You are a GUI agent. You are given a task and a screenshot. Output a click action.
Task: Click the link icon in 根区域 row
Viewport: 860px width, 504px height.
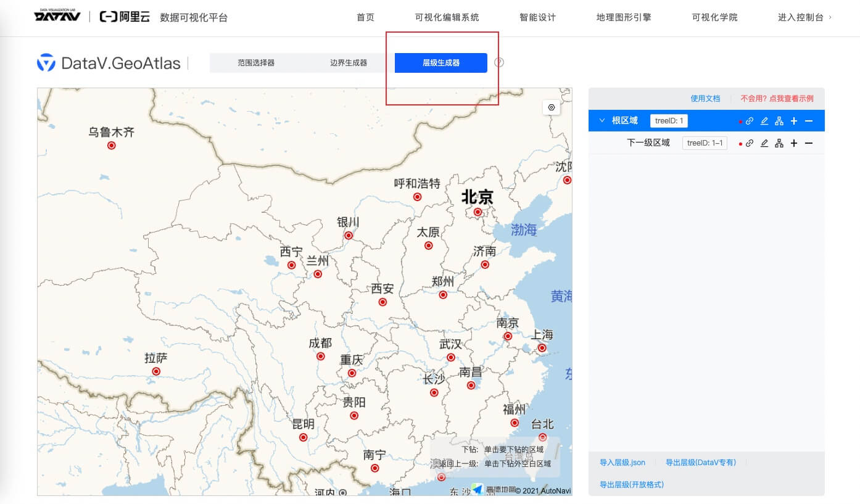click(x=750, y=121)
